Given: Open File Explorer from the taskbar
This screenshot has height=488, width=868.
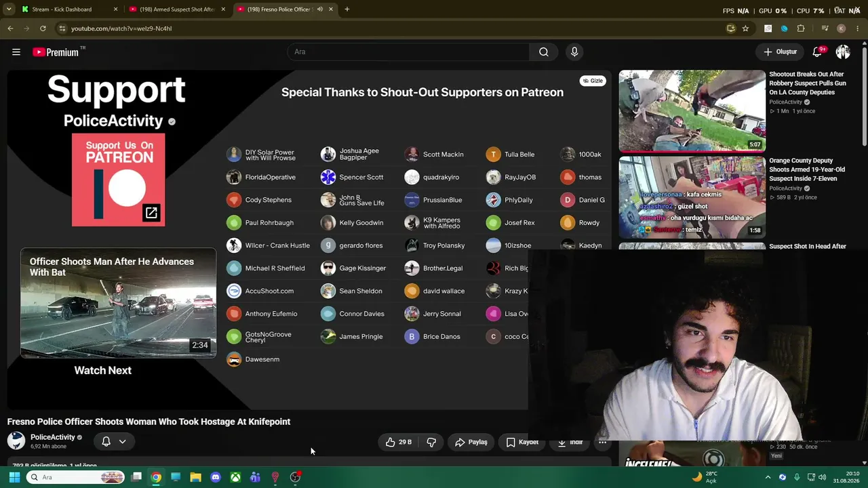Looking at the screenshot, I should tap(195, 477).
